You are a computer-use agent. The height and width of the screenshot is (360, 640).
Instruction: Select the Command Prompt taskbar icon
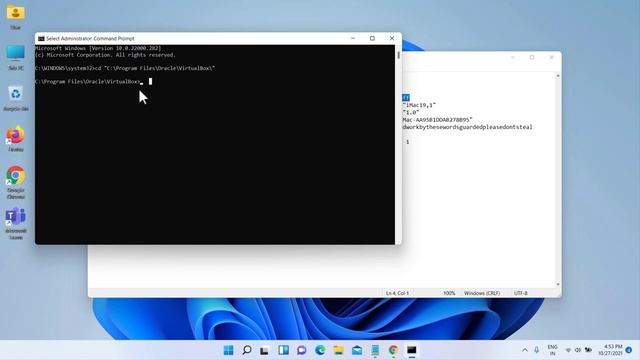[x=411, y=350]
